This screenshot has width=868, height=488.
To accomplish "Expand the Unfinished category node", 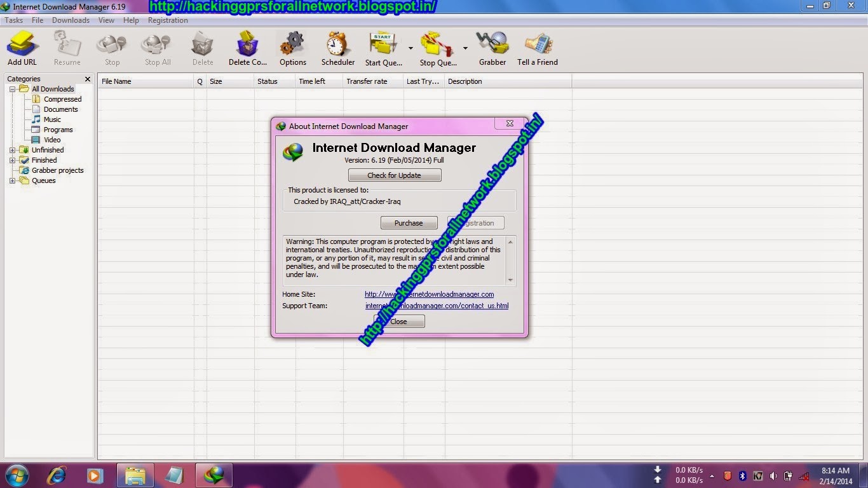I will coord(12,150).
